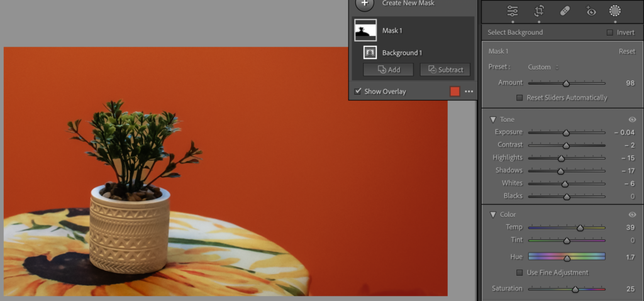The width and height of the screenshot is (644, 301).
Task: Select the Healing bandage tool
Action: 565,11
